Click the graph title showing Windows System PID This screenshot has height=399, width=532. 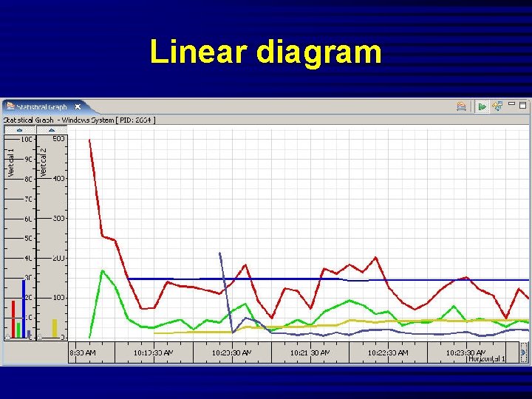click(79, 120)
